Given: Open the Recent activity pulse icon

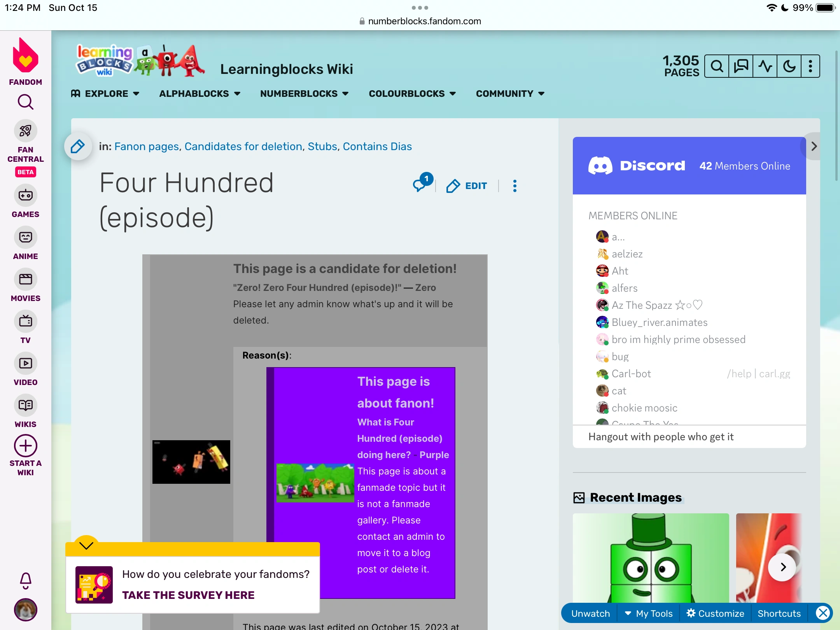Looking at the screenshot, I should coord(765,66).
